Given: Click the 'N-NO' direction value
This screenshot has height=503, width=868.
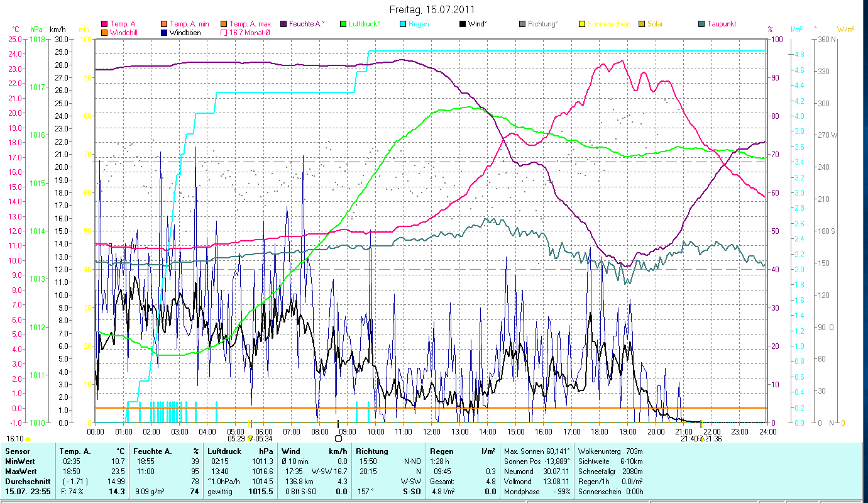Looking at the screenshot, I should pos(413,462).
